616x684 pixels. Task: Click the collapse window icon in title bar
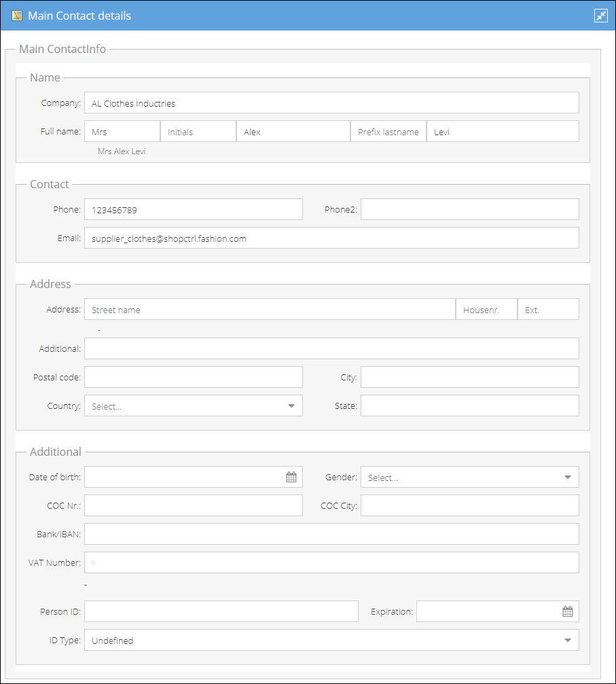(601, 16)
